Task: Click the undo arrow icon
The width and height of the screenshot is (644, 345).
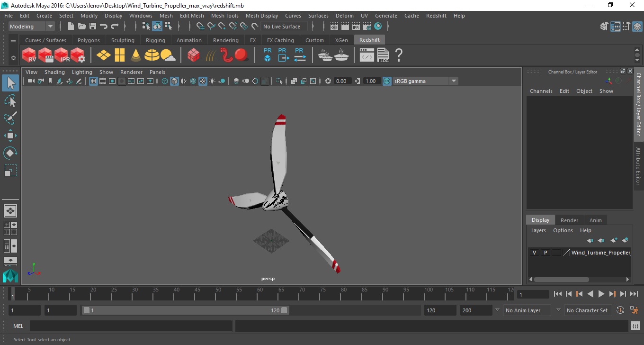Action: click(x=104, y=27)
